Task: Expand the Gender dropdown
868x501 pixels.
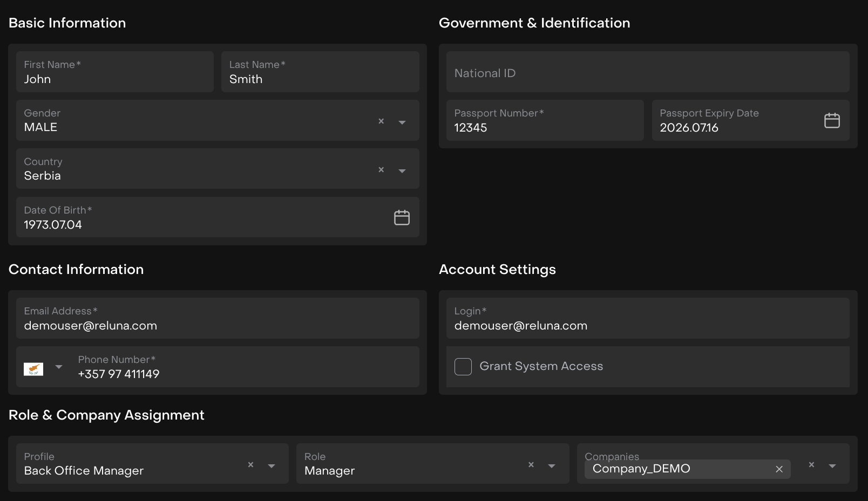Action: coord(402,122)
